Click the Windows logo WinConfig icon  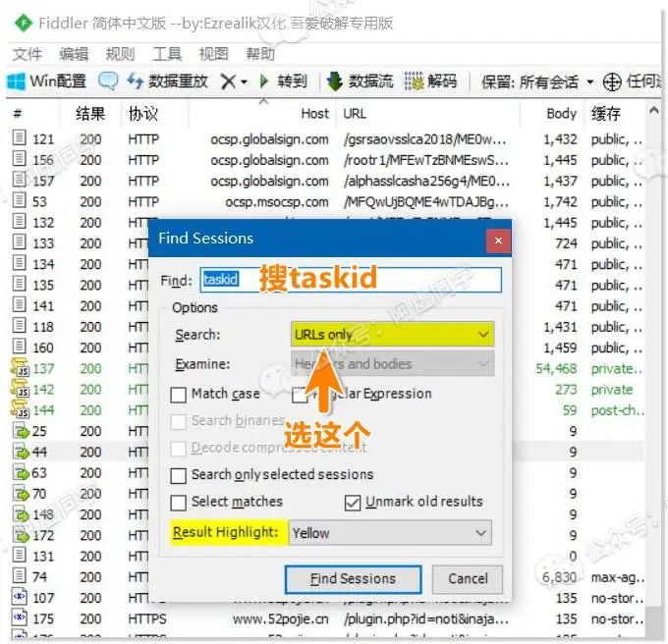click(x=16, y=80)
